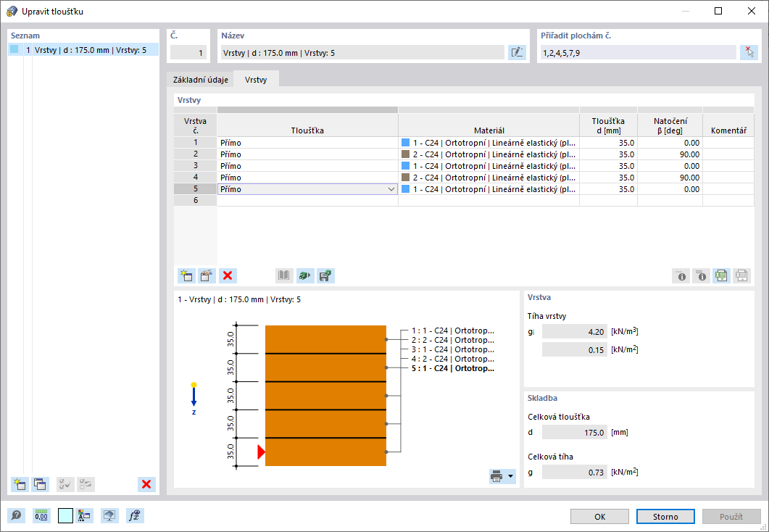Click the Č. number field
The image size is (769, 532).
[188, 52]
